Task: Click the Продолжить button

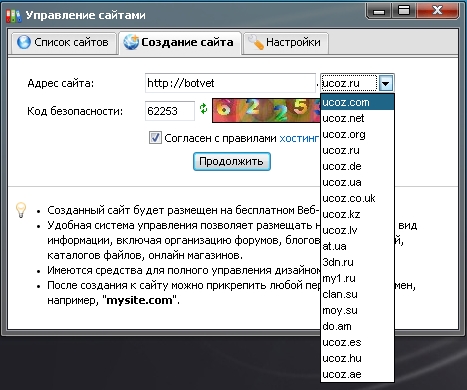Action: pos(232,161)
